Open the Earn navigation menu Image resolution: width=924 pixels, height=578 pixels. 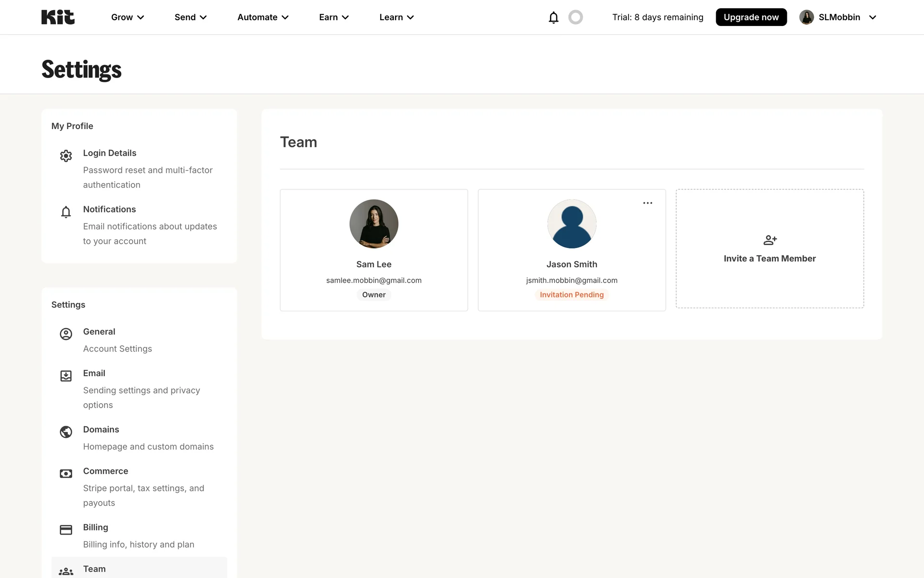334,17
